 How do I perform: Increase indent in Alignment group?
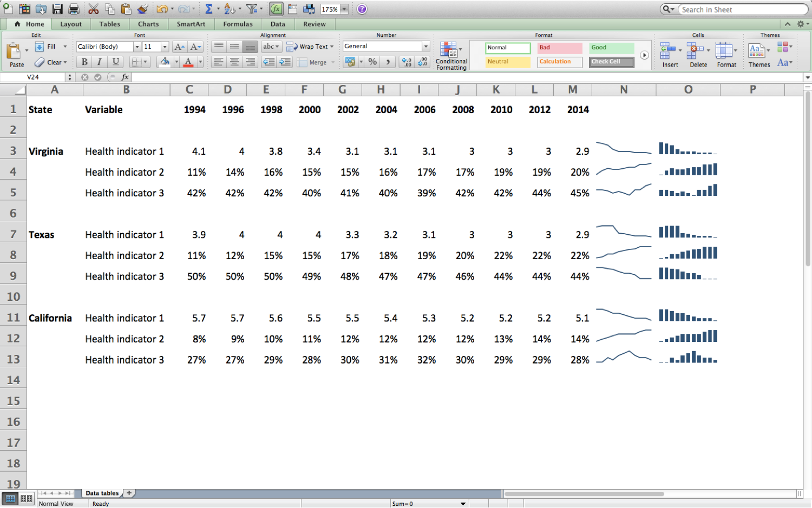point(285,62)
